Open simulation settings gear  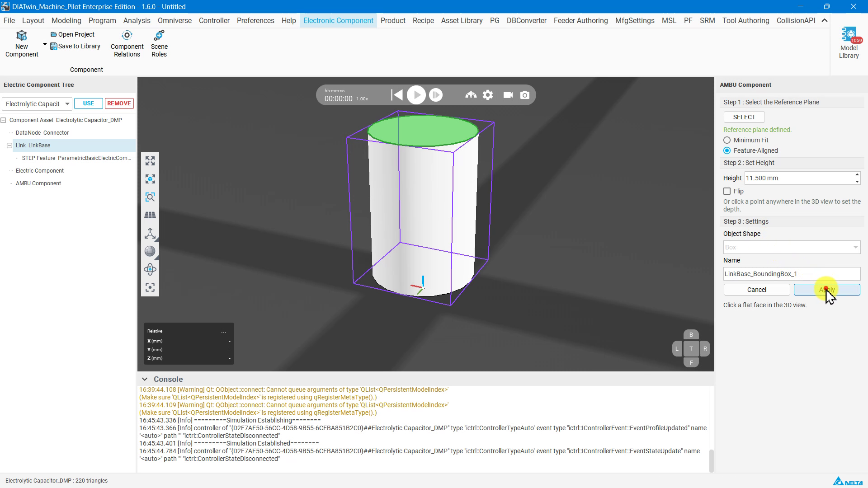tap(488, 95)
